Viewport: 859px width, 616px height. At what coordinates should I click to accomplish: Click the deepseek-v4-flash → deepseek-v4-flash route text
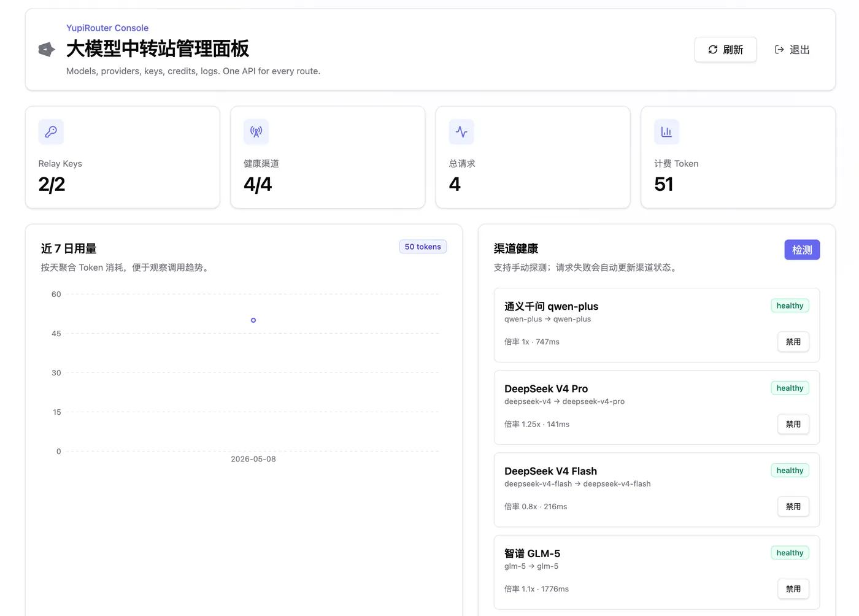click(577, 483)
